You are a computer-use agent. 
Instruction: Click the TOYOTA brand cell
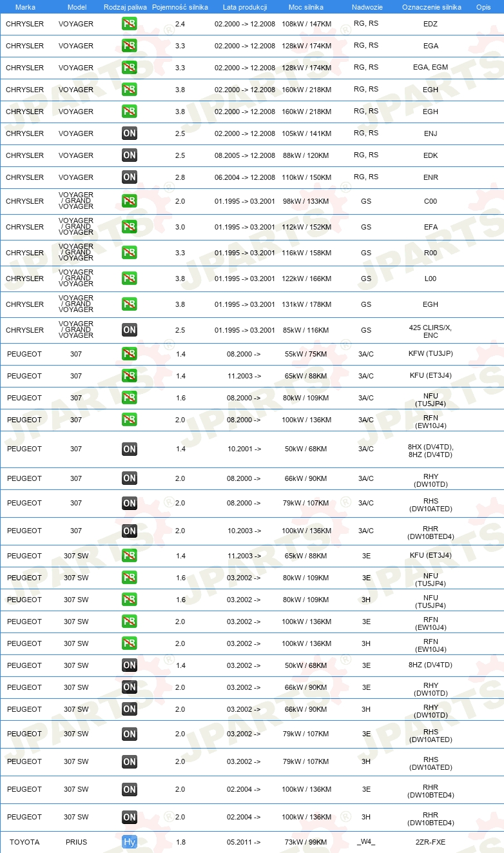click(24, 842)
